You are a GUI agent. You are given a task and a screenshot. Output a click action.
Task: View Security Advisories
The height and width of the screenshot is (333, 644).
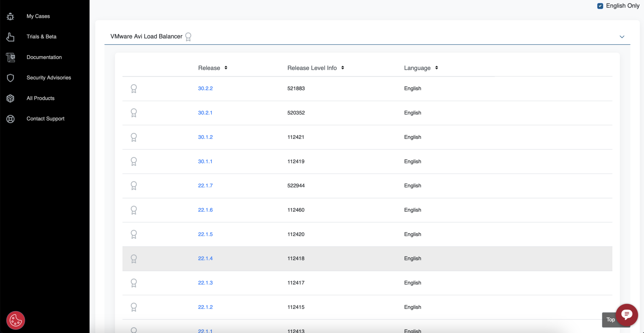coord(48,78)
